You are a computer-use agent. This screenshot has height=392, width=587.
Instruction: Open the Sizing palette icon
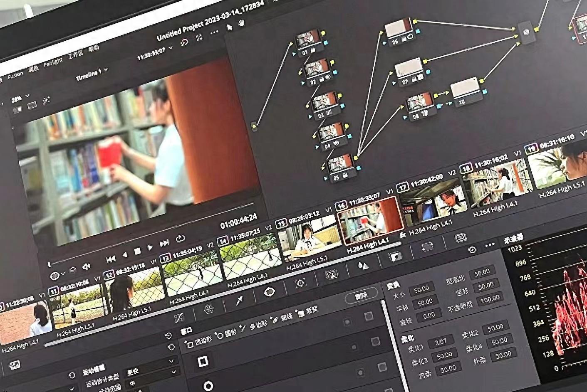click(x=427, y=247)
